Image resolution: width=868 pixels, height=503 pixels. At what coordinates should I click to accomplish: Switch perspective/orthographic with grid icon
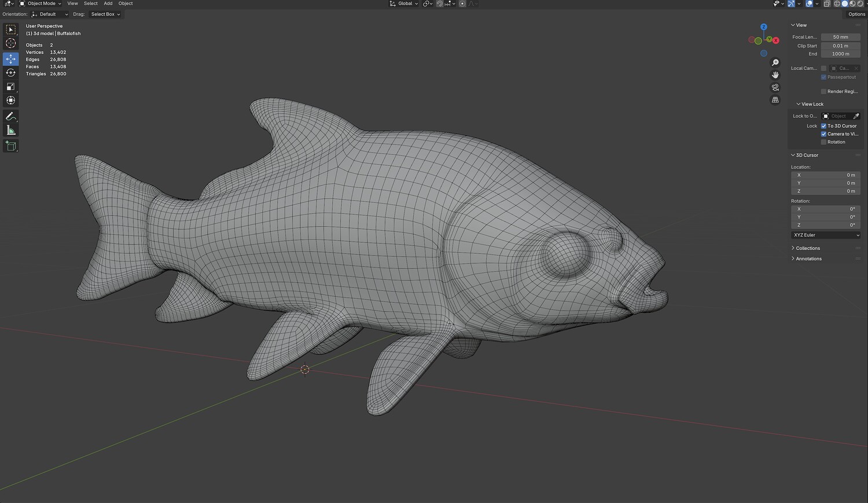click(x=775, y=100)
